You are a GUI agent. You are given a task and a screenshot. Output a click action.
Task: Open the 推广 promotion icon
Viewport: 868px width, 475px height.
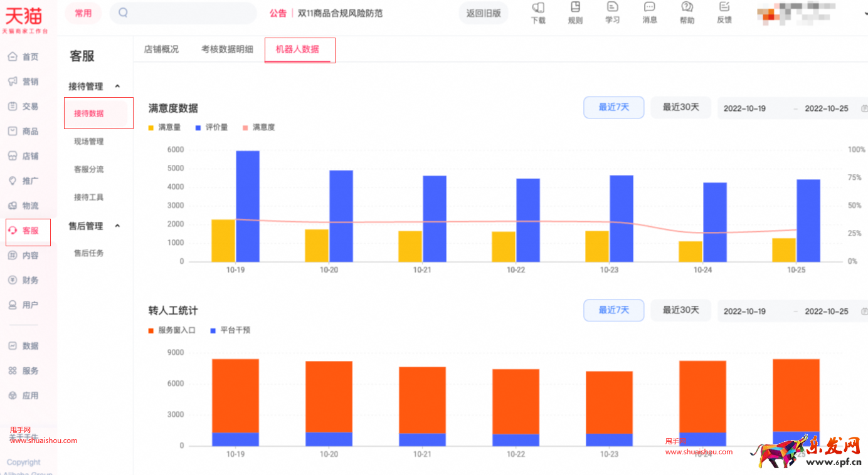click(12, 180)
